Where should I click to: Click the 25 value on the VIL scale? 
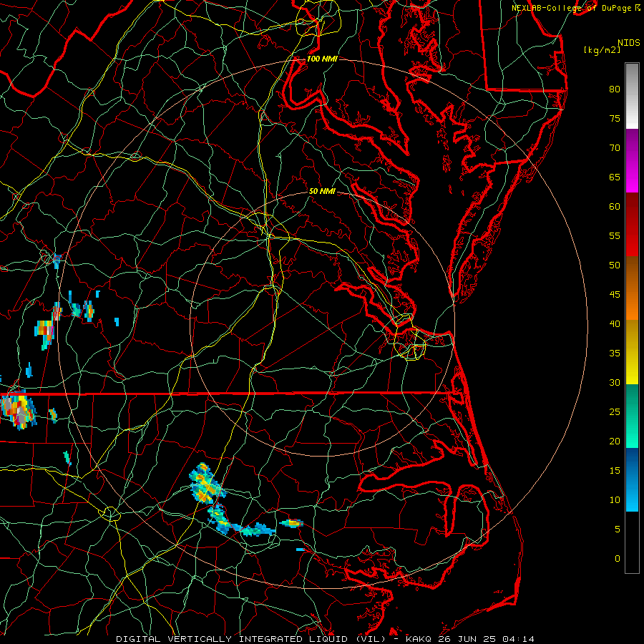click(x=615, y=412)
